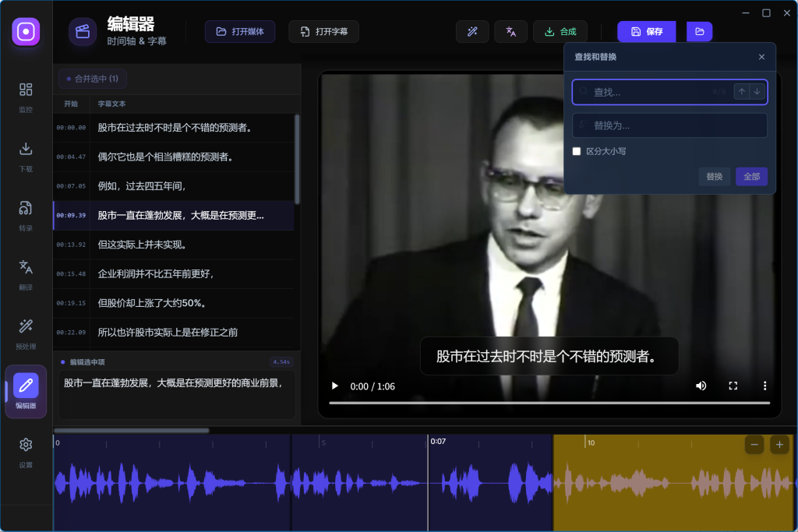Viewport: 798px width, 532px height.
Task: Expand the 编辑选中项 section
Action: 87,361
